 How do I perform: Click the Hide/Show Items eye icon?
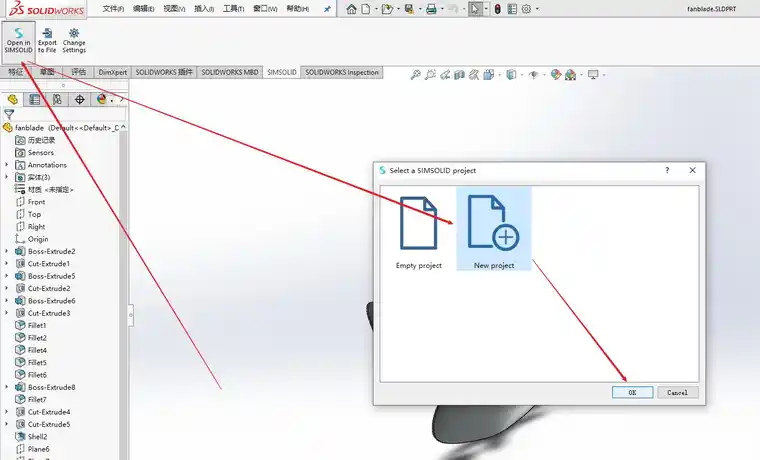pos(534,75)
